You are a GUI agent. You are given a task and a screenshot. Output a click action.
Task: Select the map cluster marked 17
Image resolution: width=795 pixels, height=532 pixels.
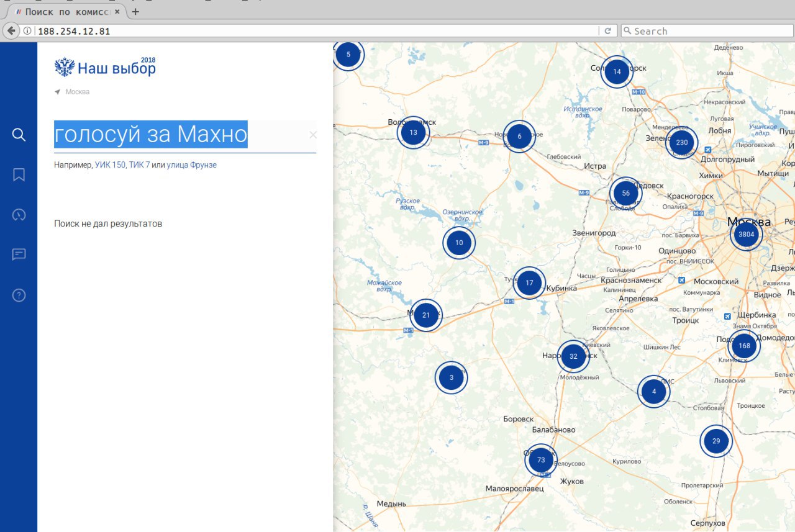click(529, 283)
